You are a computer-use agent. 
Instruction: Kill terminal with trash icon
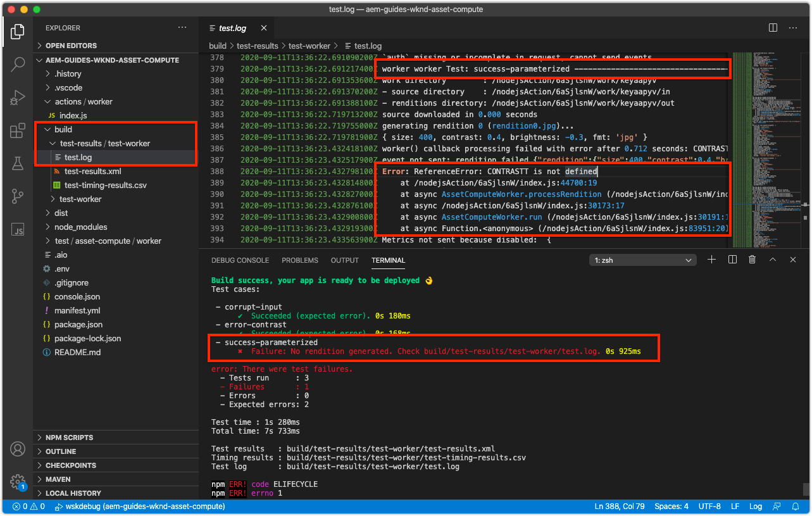752,260
